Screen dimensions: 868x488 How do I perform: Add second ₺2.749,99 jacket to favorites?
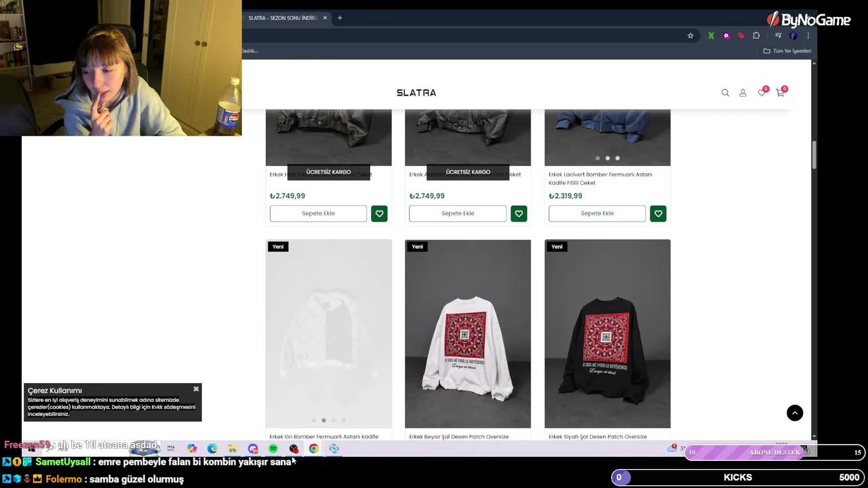click(519, 213)
